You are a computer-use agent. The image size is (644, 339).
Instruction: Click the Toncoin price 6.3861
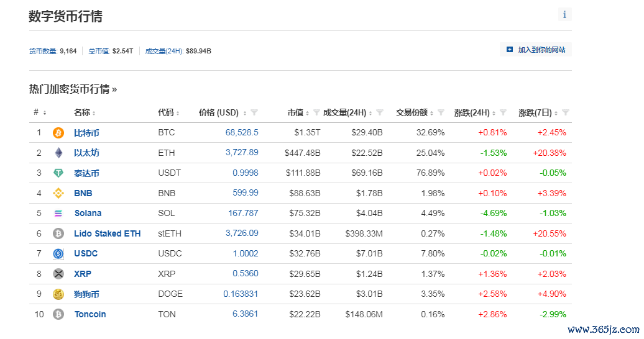(x=245, y=314)
